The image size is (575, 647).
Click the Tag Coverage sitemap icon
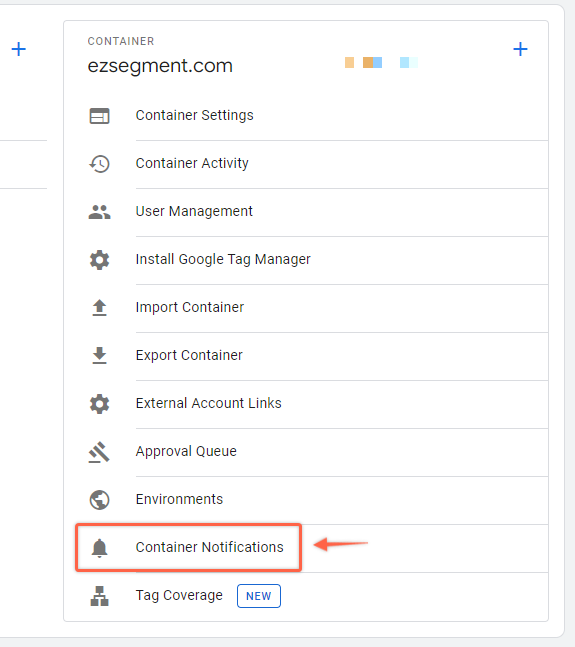(x=99, y=596)
